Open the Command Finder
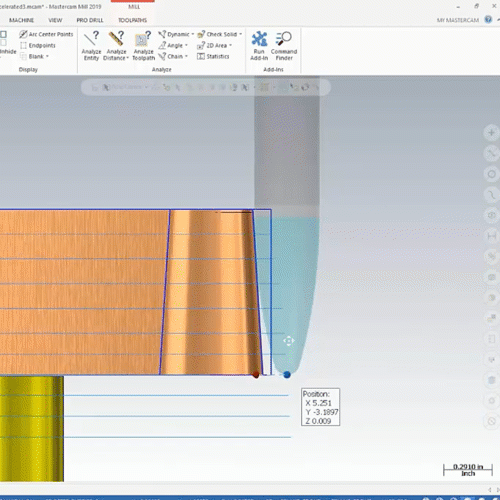Screen dimensions: 500x500 click(284, 46)
